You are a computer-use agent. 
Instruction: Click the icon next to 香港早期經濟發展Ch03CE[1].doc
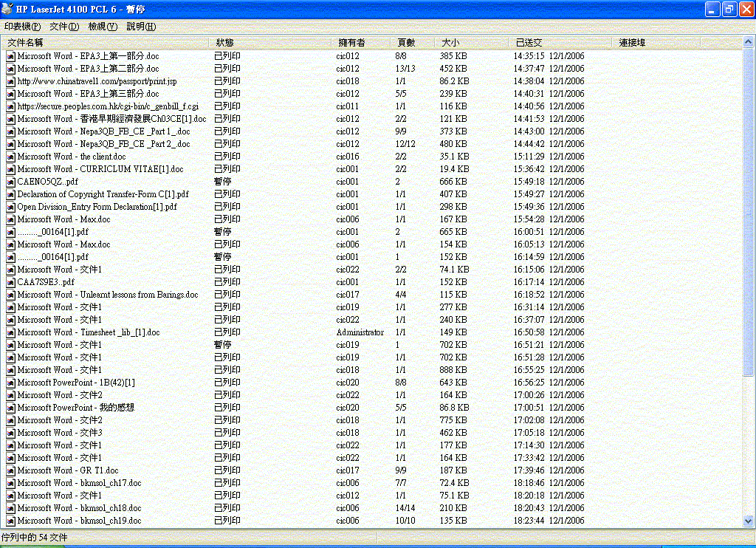point(10,119)
